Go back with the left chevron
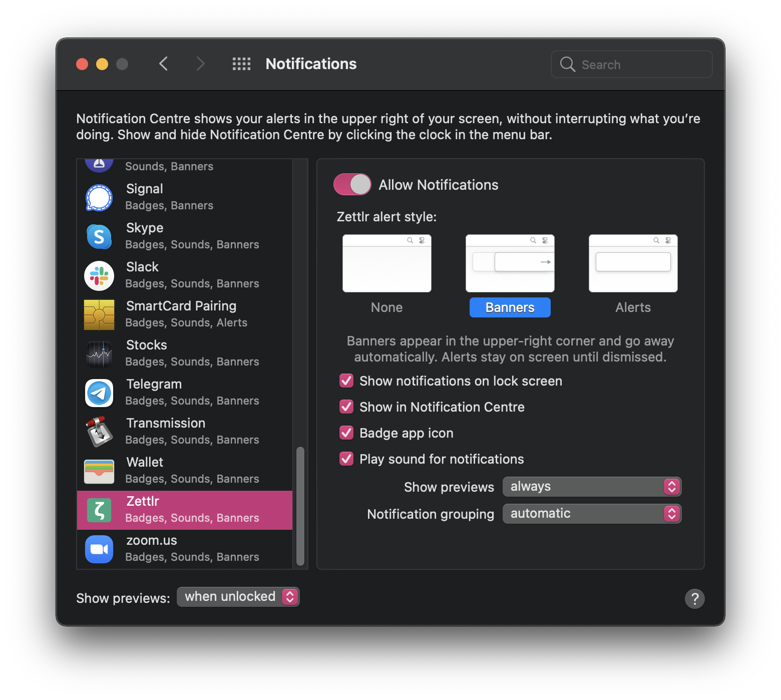 [163, 64]
